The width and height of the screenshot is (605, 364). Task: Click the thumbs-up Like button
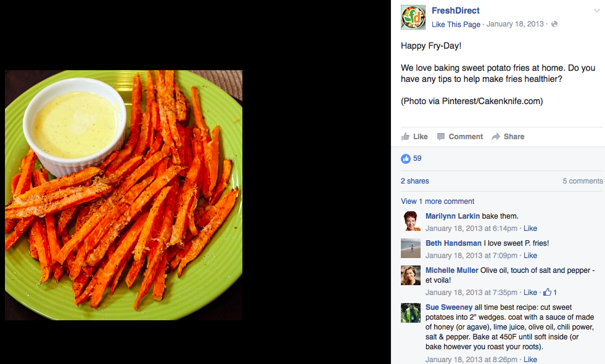tap(414, 136)
